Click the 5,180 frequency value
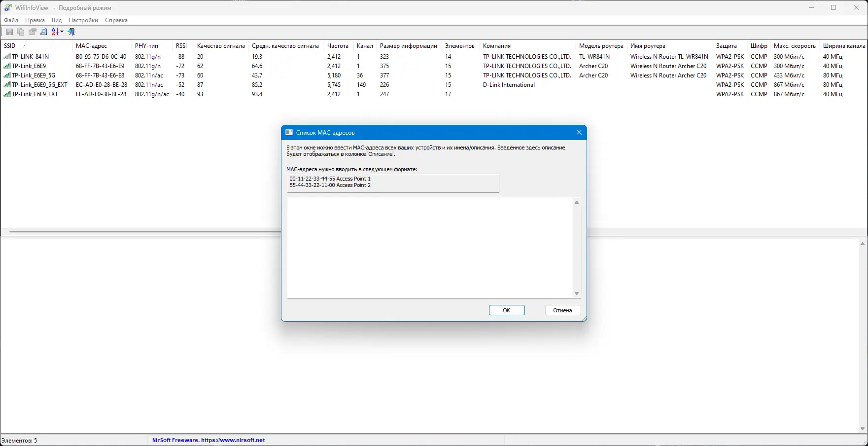Screen dimensions: 868x446 [x=334, y=75]
